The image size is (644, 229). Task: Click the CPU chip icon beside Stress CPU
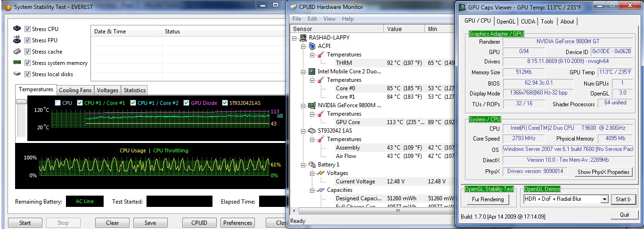coord(17,29)
